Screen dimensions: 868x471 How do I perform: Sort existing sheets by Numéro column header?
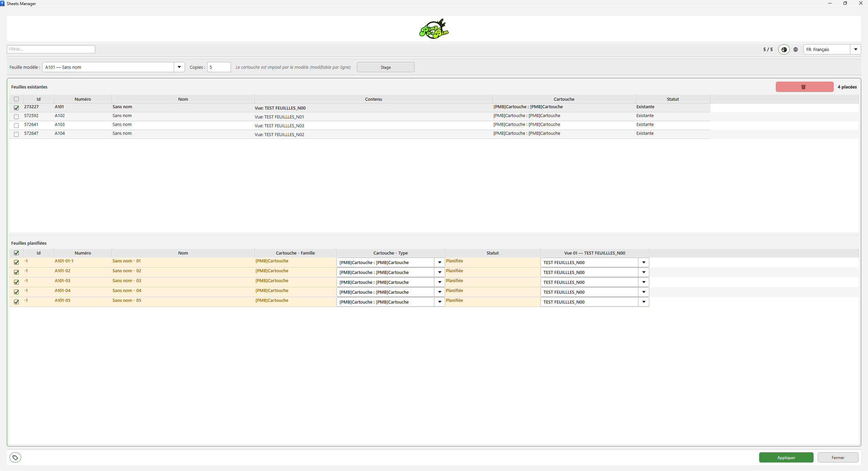coord(83,99)
